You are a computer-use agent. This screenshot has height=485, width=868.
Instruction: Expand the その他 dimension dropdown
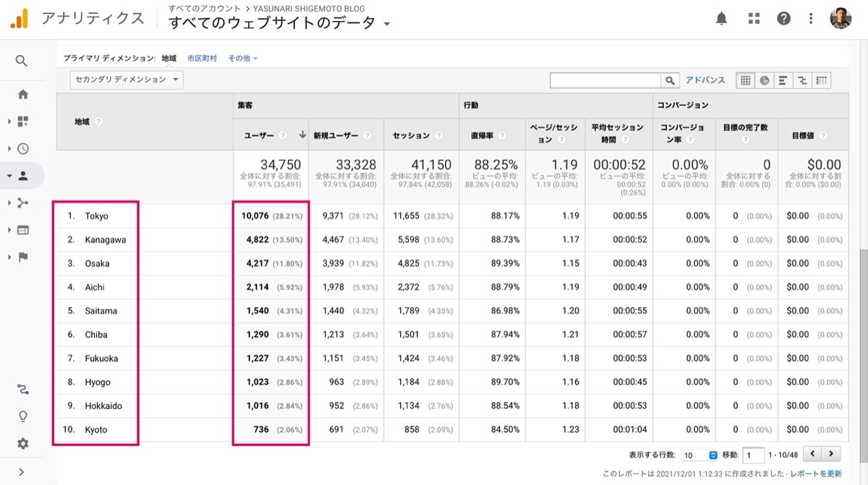(243, 58)
